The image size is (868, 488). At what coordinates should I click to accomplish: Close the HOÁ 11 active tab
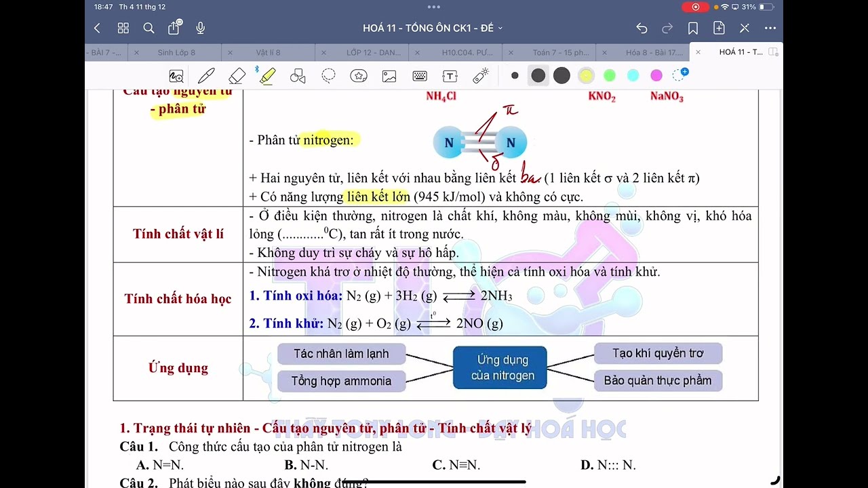[698, 52]
